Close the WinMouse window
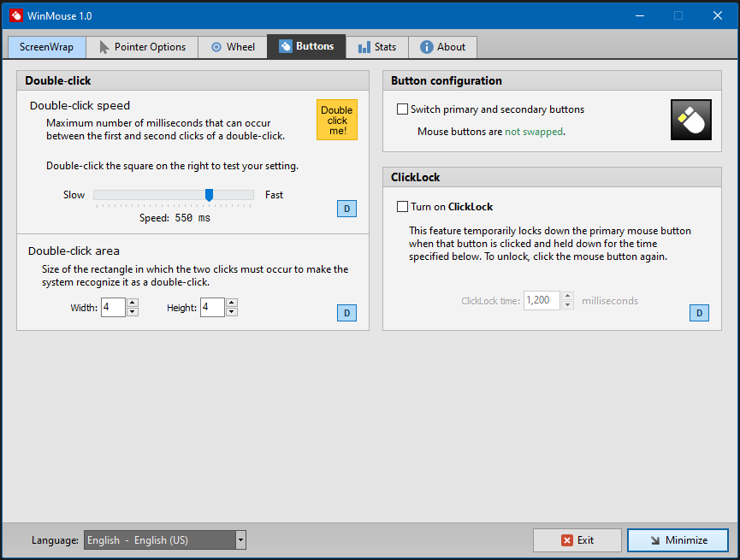The height and width of the screenshot is (560, 740). (718, 15)
